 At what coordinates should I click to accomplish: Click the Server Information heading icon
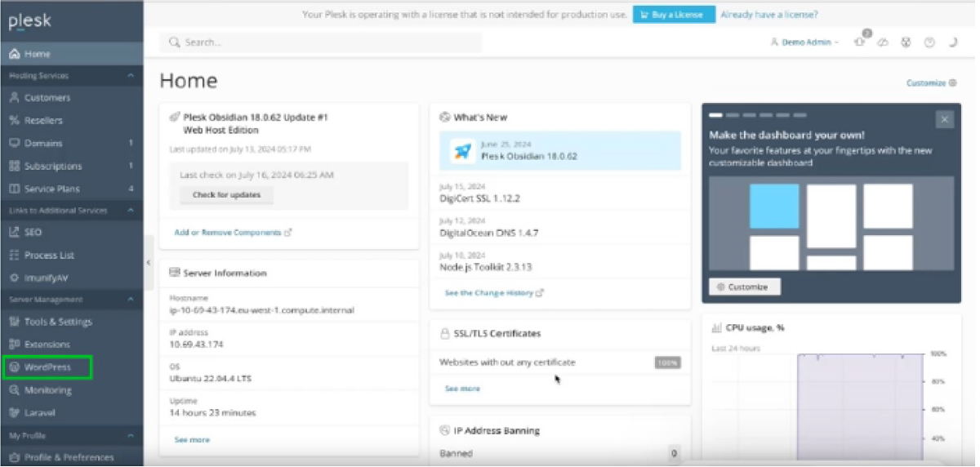coord(175,274)
